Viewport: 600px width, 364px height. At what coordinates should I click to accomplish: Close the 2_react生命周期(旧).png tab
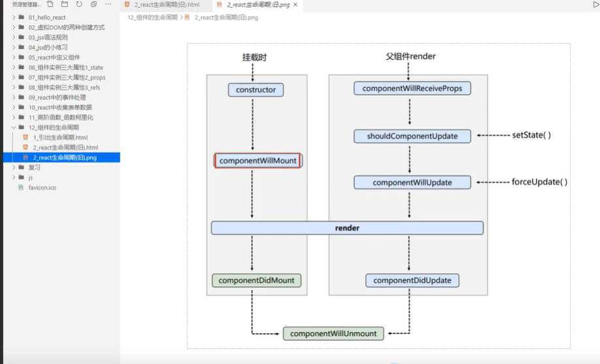pos(295,5)
